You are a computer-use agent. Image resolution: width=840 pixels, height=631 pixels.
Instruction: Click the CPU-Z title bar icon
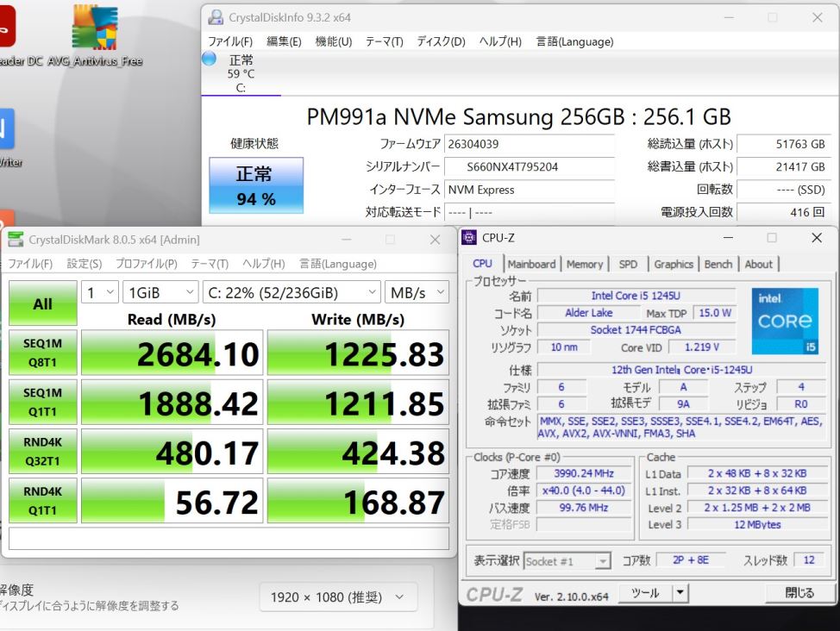[469, 238]
